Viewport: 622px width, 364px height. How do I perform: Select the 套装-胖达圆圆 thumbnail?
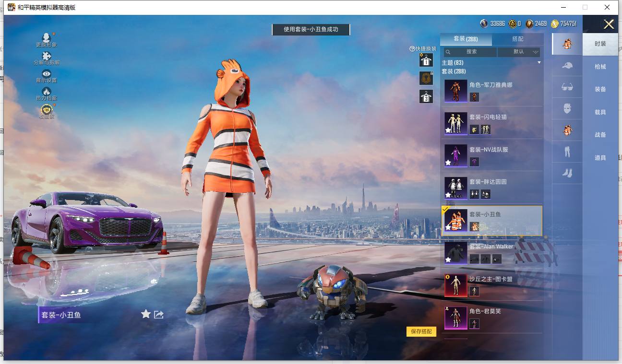tap(455, 188)
